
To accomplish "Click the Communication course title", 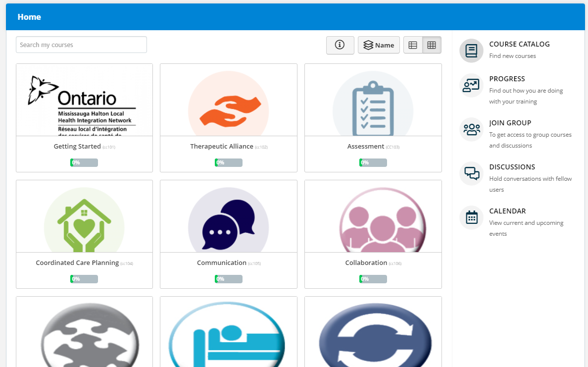I will pos(222,262).
